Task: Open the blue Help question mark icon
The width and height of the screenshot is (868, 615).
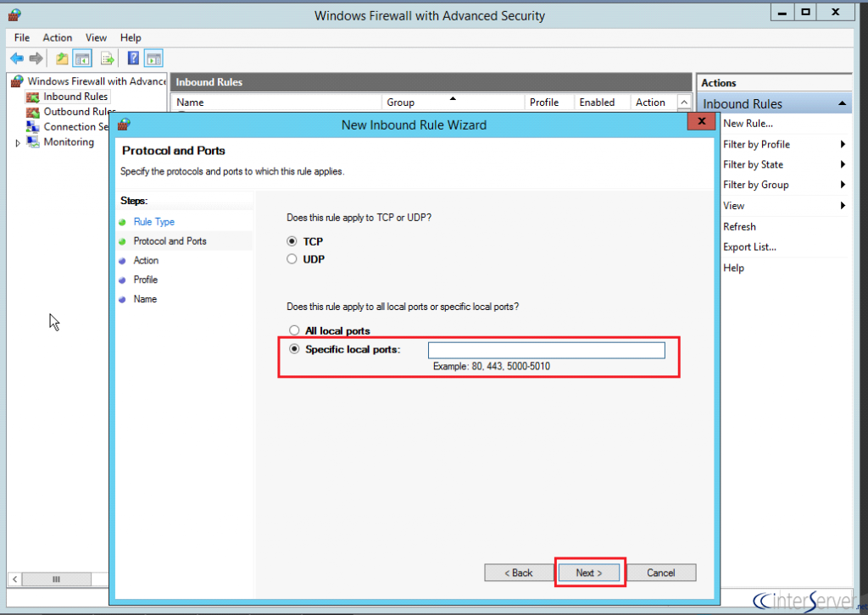Action: (x=133, y=58)
